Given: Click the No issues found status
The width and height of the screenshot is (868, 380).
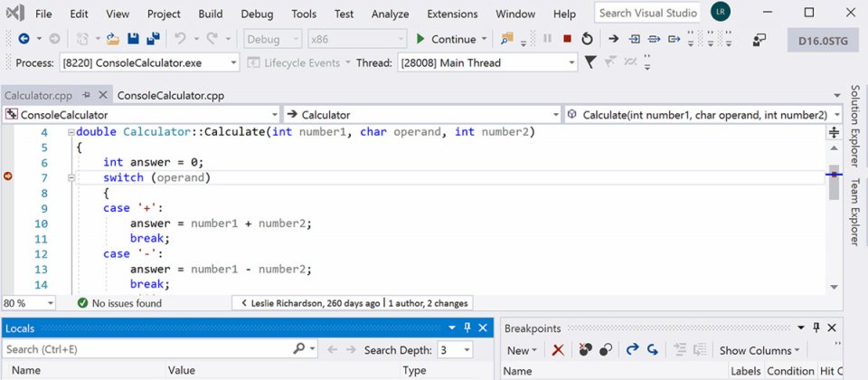Looking at the screenshot, I should [x=120, y=303].
